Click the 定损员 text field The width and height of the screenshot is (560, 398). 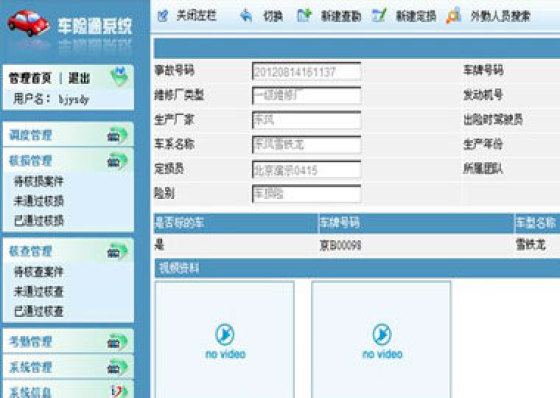click(x=306, y=170)
